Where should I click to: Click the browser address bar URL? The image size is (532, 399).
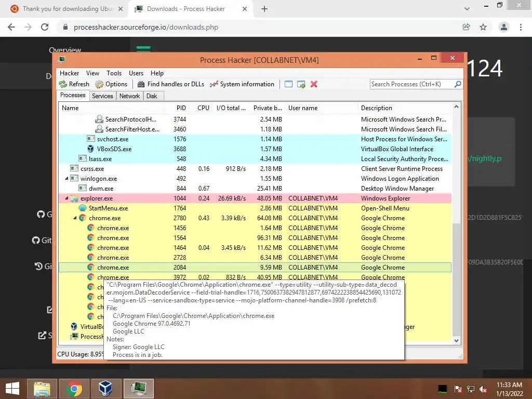[x=146, y=27]
